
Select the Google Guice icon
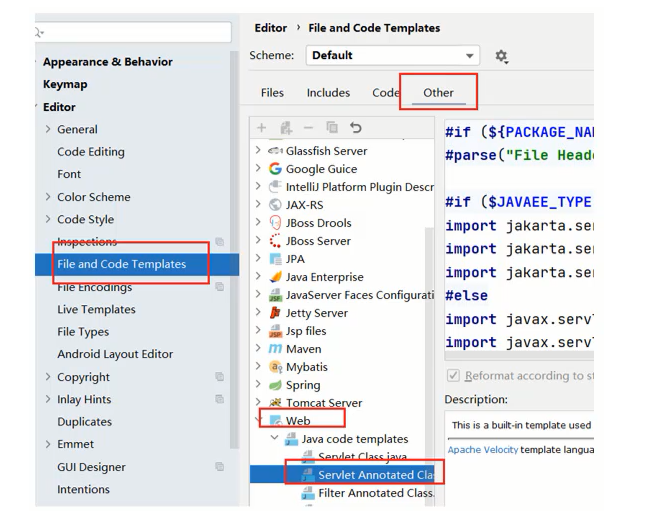pos(275,169)
